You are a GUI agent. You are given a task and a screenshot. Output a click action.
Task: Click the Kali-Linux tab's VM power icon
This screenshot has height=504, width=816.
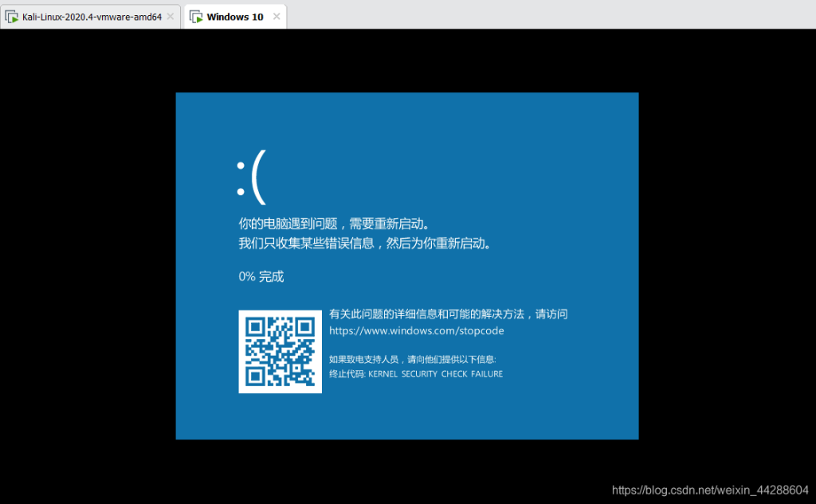tap(11, 18)
